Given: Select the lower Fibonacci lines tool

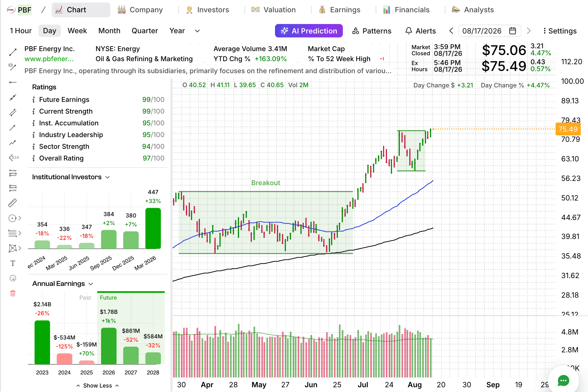Looking at the screenshot, I should click(x=13, y=188).
